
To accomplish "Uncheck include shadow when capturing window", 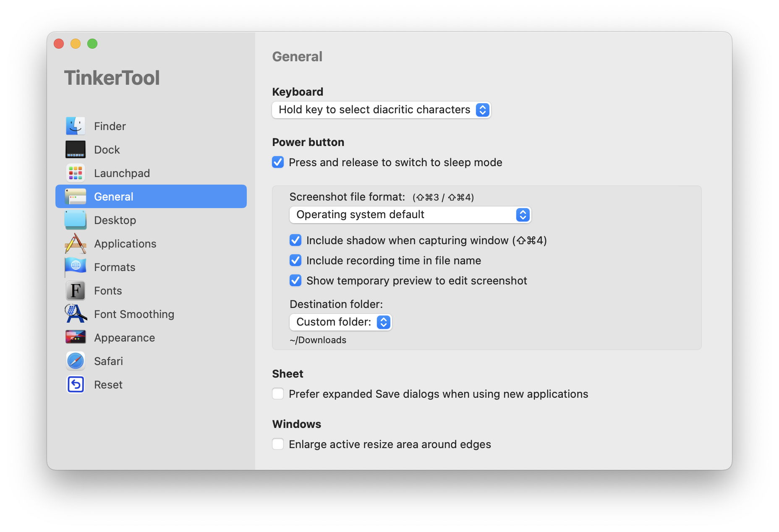I will 295,240.
